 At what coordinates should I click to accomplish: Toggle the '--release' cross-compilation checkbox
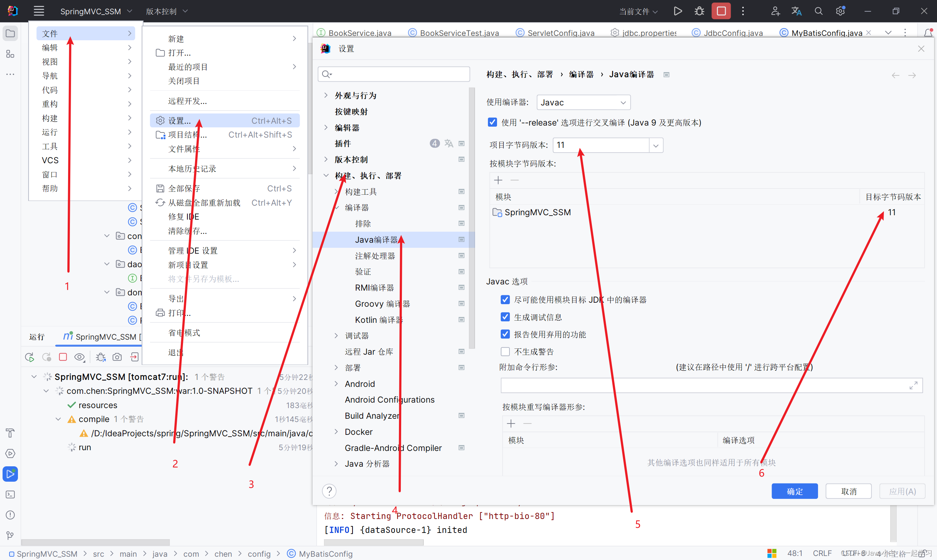click(x=492, y=122)
